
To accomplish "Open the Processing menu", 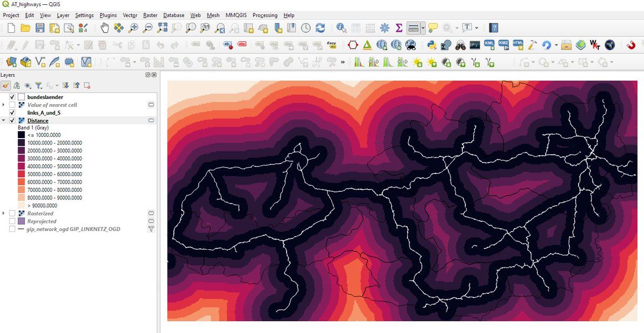I will [265, 16].
